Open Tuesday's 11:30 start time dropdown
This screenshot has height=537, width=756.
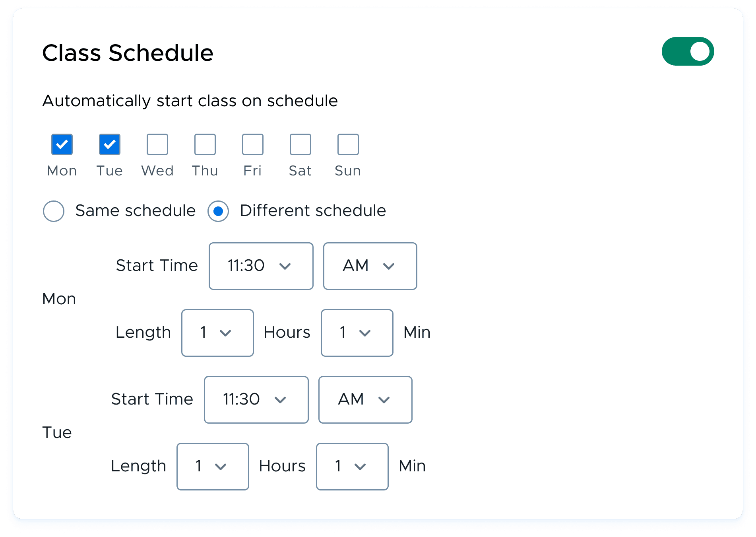(256, 400)
